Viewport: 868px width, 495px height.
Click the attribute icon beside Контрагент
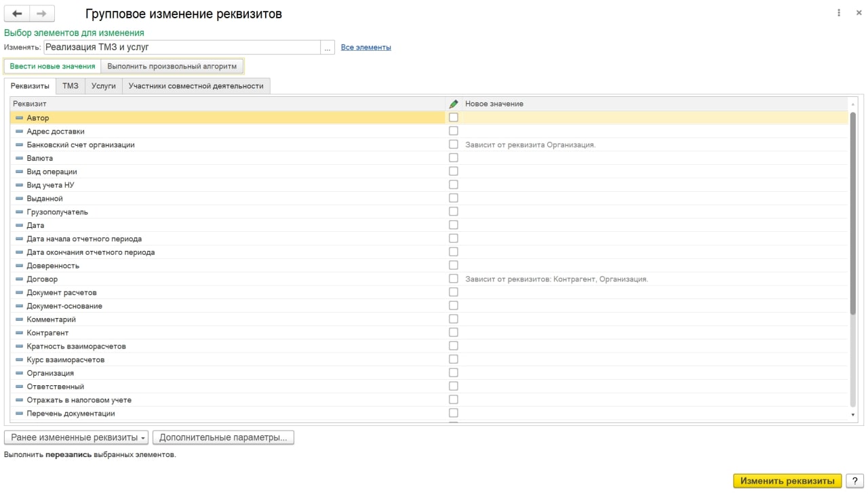[x=20, y=333]
